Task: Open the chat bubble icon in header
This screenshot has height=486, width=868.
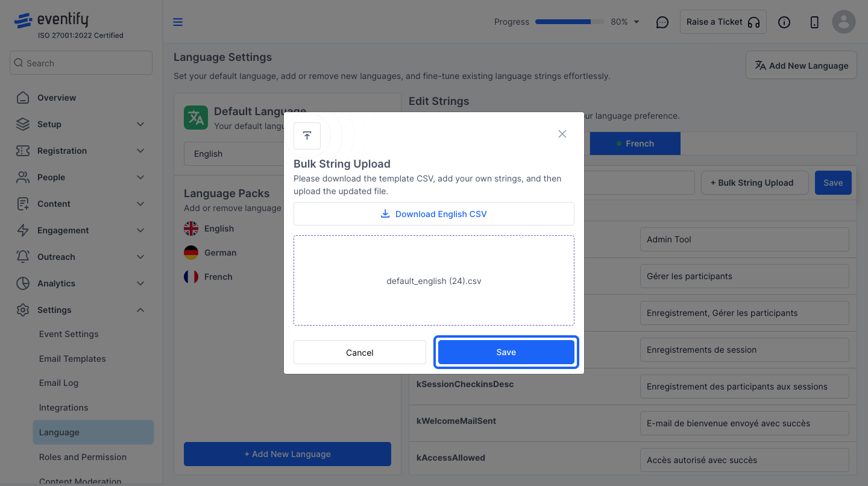Action: [662, 22]
